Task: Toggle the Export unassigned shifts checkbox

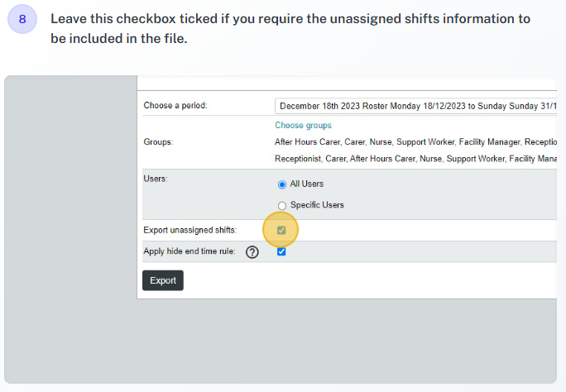Action: click(281, 230)
